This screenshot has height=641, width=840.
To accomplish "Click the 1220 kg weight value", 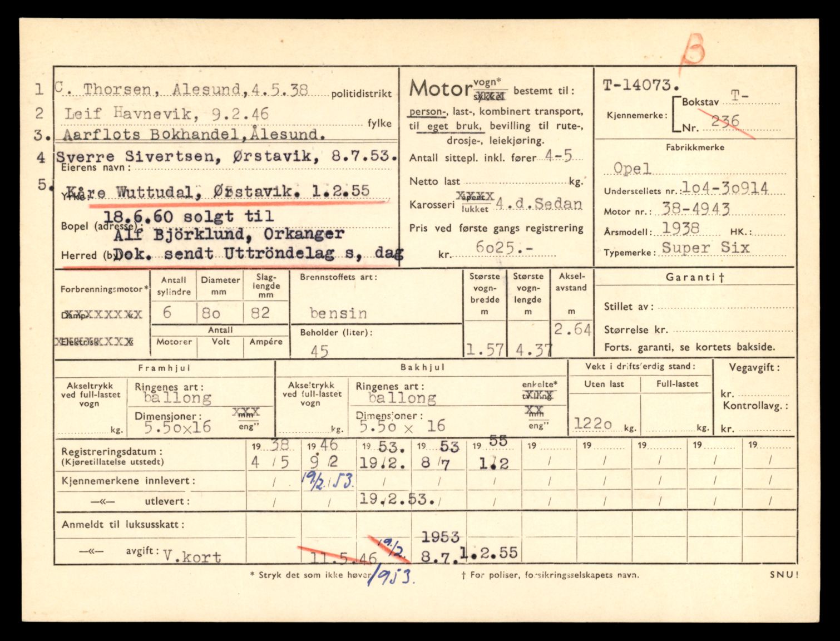I will (x=593, y=425).
